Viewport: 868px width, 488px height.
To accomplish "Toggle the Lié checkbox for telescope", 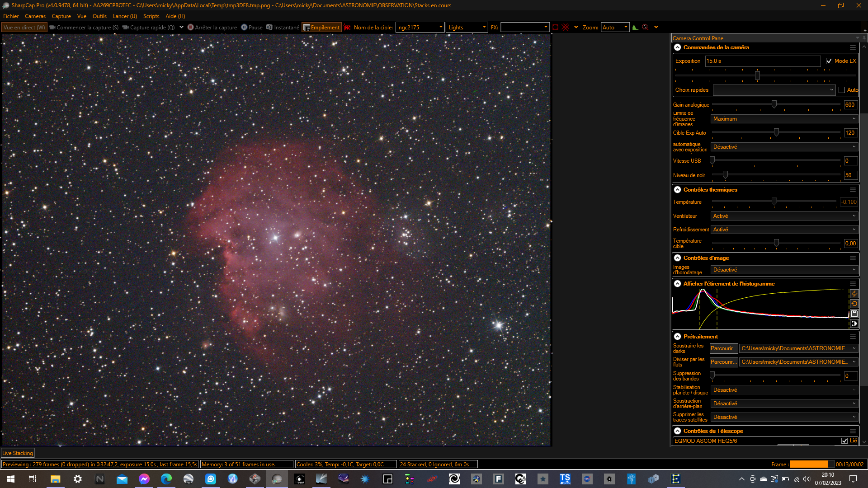I will [844, 441].
